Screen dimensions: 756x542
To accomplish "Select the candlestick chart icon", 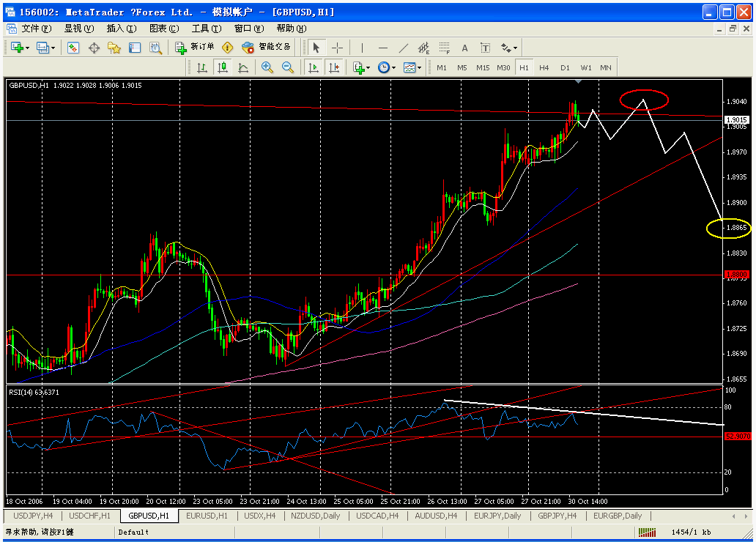I will pyautogui.click(x=222, y=67).
